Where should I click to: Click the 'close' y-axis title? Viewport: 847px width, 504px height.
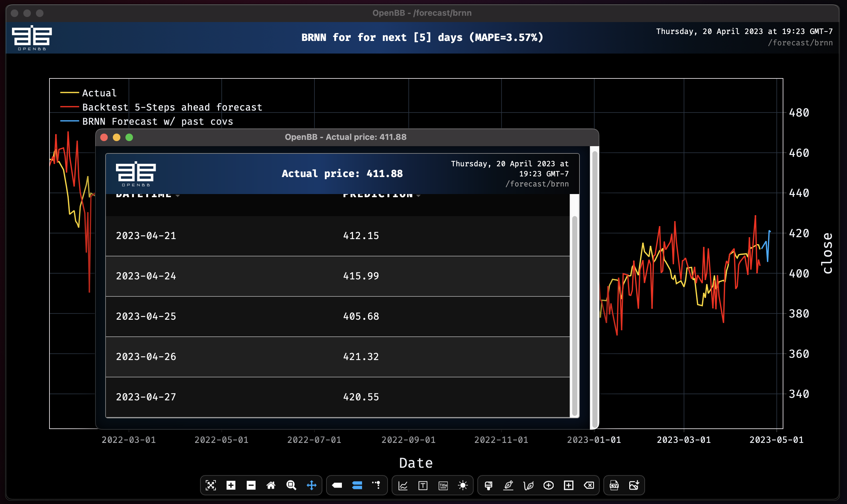(x=827, y=253)
